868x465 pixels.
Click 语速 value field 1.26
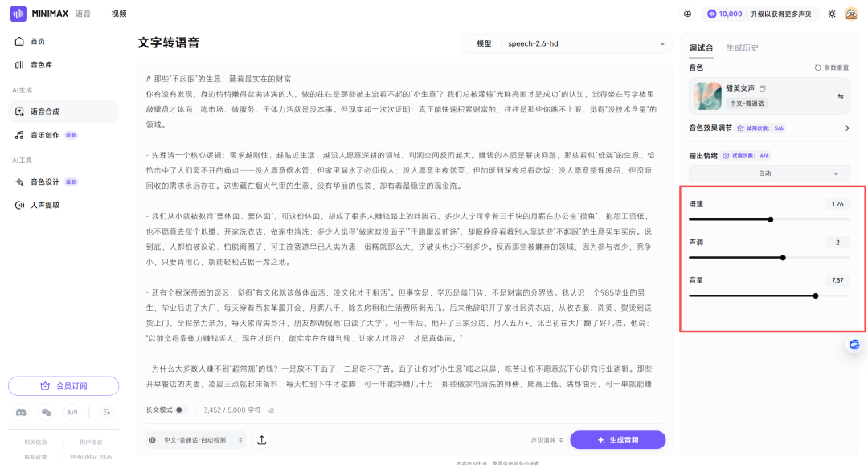(x=837, y=204)
